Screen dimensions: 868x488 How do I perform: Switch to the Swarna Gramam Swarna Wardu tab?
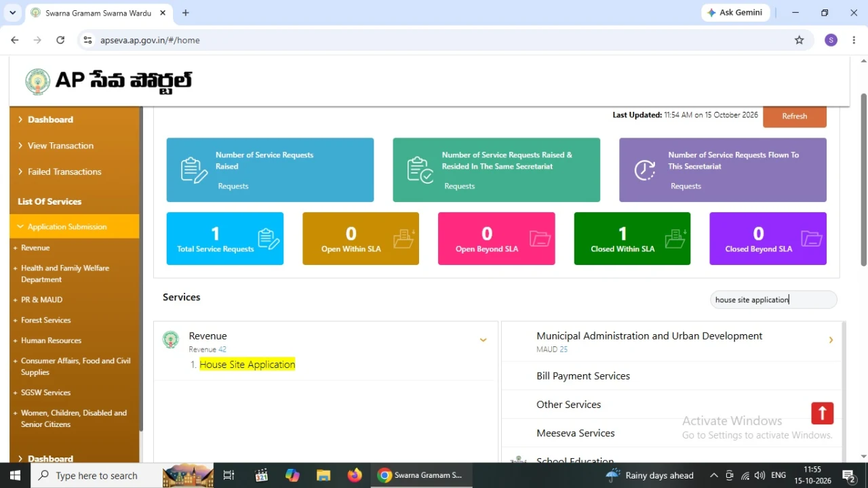click(x=98, y=13)
